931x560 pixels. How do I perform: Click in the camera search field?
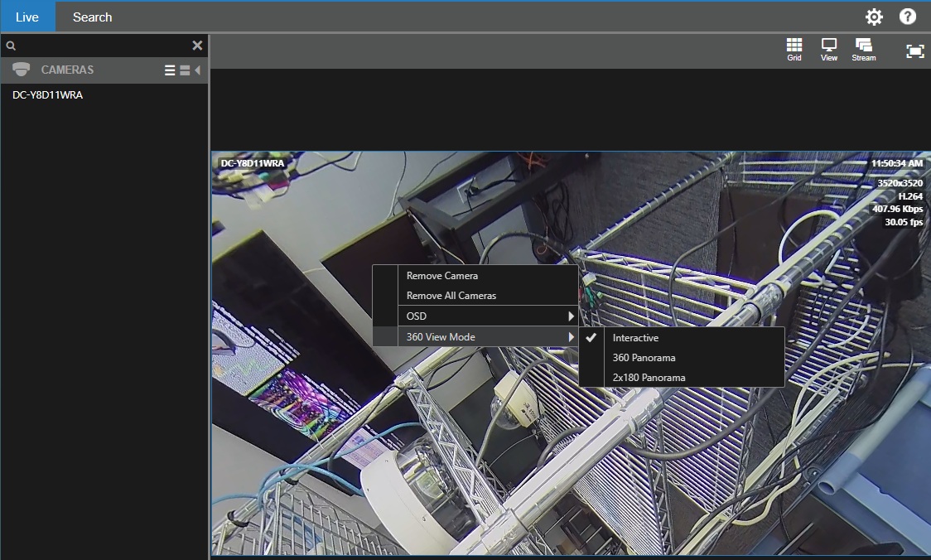click(104, 46)
